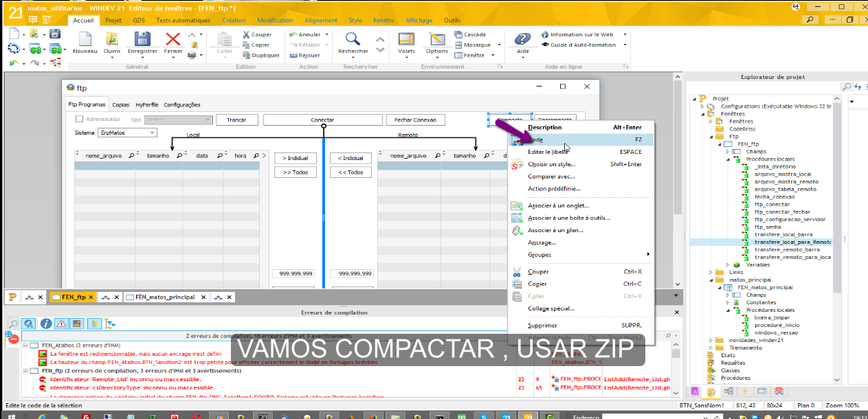Click Mosaïque window arrangement

pyautogui.click(x=473, y=45)
